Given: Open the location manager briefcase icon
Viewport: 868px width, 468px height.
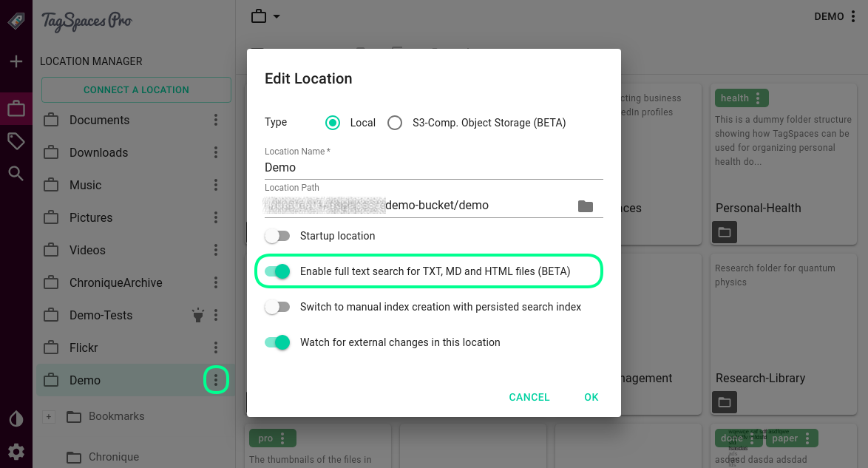Looking at the screenshot, I should point(16,108).
